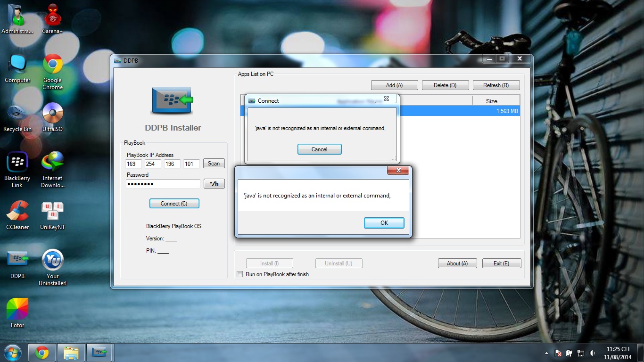Enable Run on PlayBook after finish checkbox
The height and width of the screenshot is (362, 644).
(240, 274)
